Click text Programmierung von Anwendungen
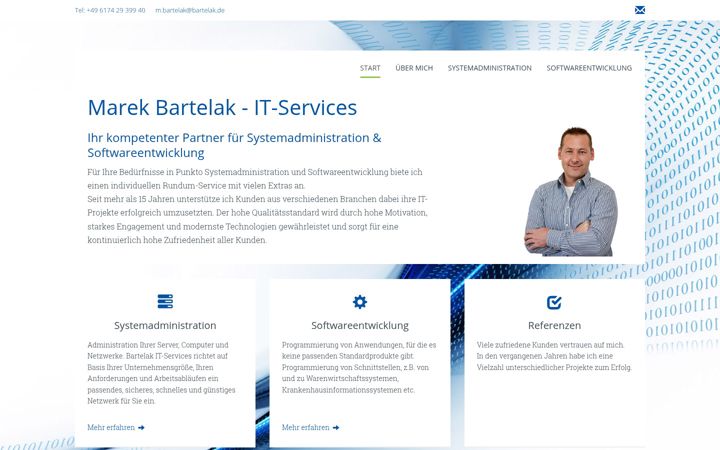The image size is (720, 450). 342,345
